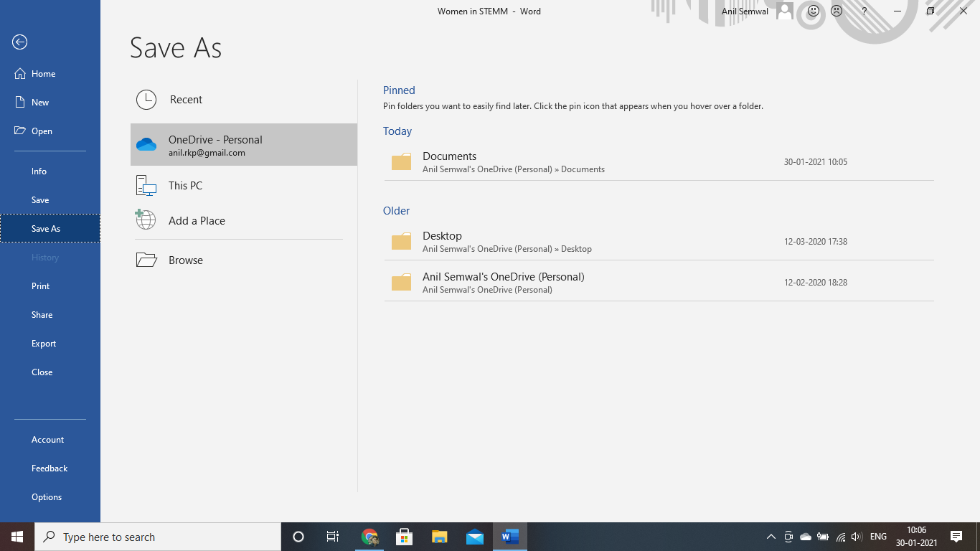The height and width of the screenshot is (551, 980).
Task: Open the Print page
Action: pyautogui.click(x=50, y=286)
